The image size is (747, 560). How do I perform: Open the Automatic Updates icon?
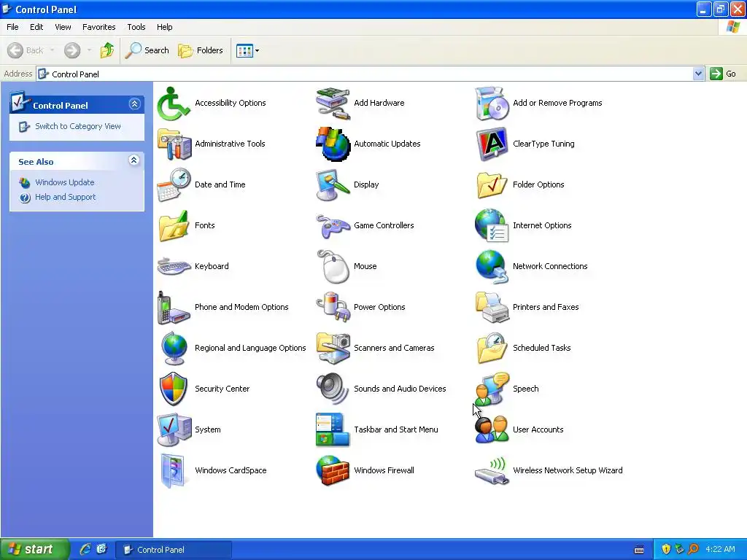click(x=333, y=144)
